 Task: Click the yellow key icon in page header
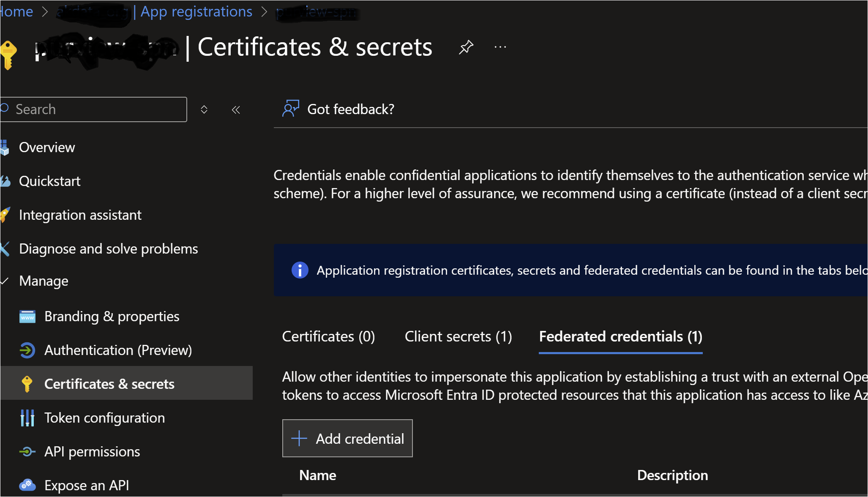[8, 55]
